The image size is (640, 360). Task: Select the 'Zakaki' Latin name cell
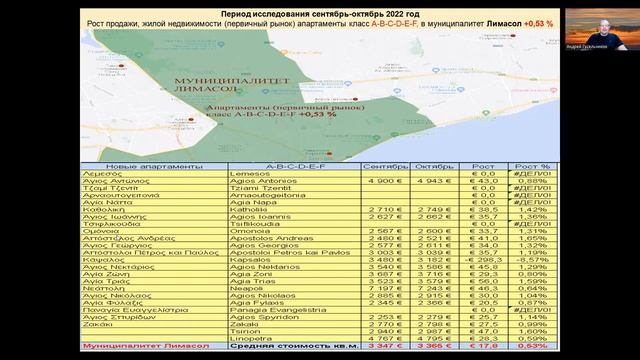(x=295, y=324)
